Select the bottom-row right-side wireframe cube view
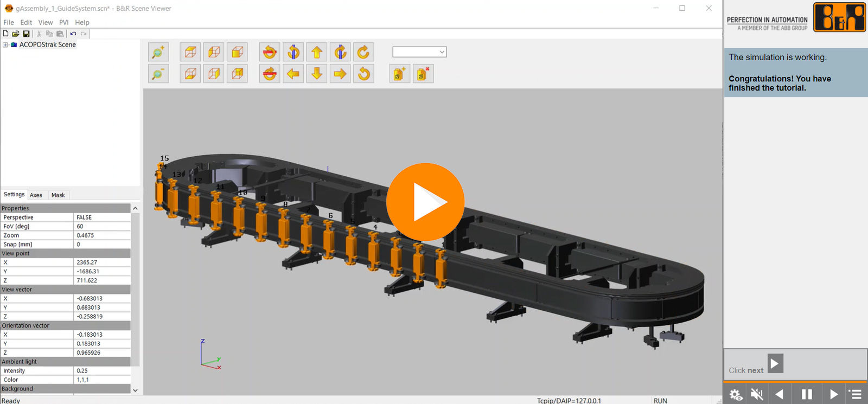Image resolution: width=868 pixels, height=404 pixels. (214, 73)
